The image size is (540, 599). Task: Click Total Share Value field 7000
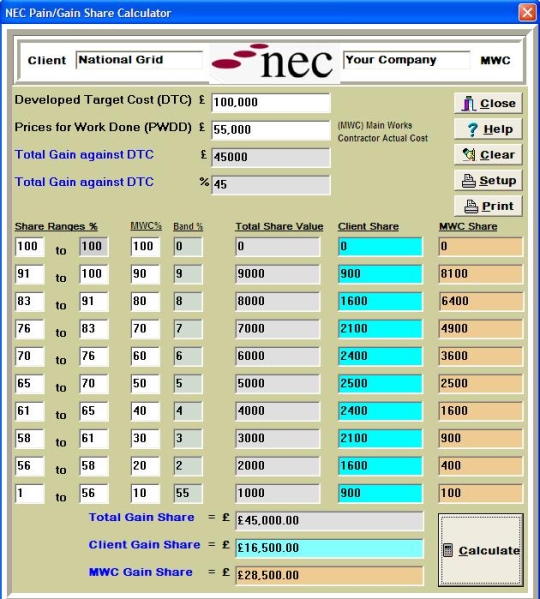coord(278,329)
